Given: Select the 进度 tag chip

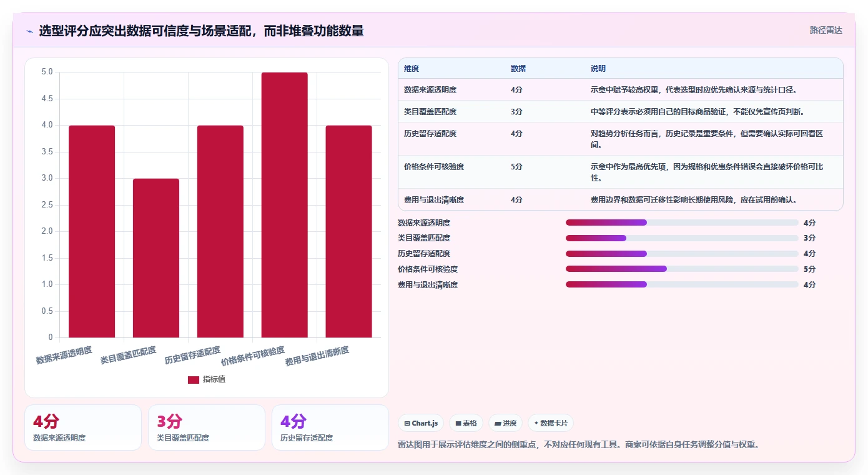Looking at the screenshot, I should pyautogui.click(x=505, y=423).
